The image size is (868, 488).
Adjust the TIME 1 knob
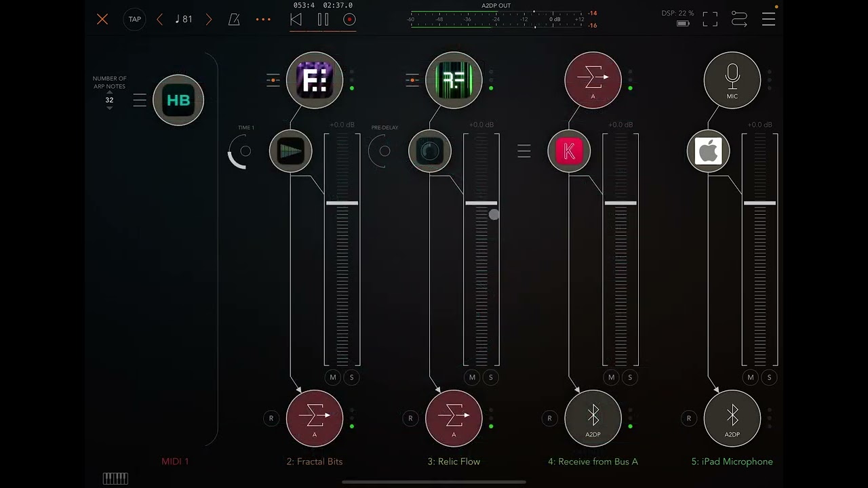245,151
